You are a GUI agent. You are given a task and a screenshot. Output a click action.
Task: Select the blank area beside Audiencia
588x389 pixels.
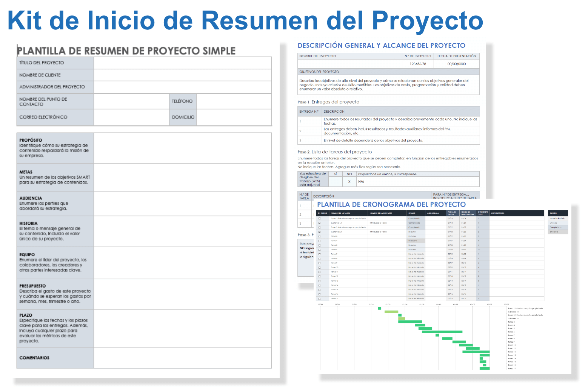tap(183, 204)
